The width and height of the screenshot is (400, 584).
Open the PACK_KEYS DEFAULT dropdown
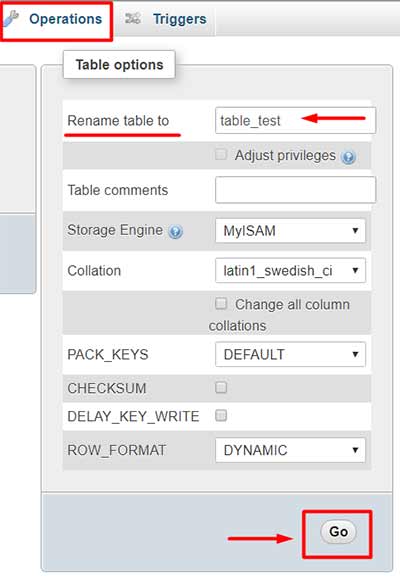pyautogui.click(x=291, y=354)
